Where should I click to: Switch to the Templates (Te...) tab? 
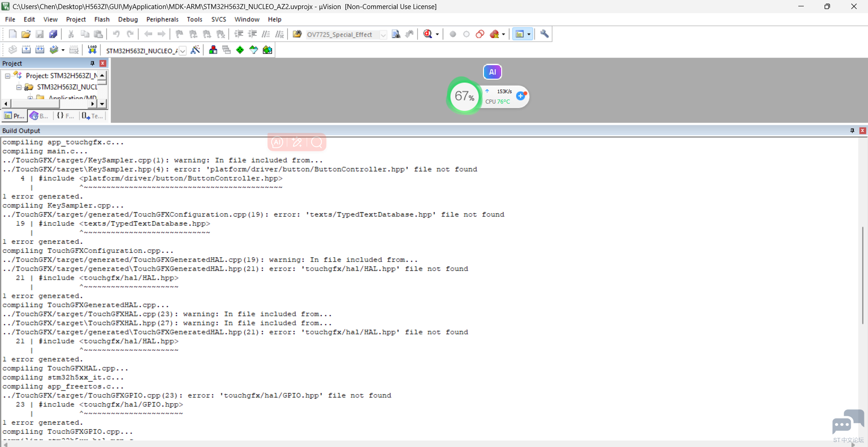tap(92, 116)
